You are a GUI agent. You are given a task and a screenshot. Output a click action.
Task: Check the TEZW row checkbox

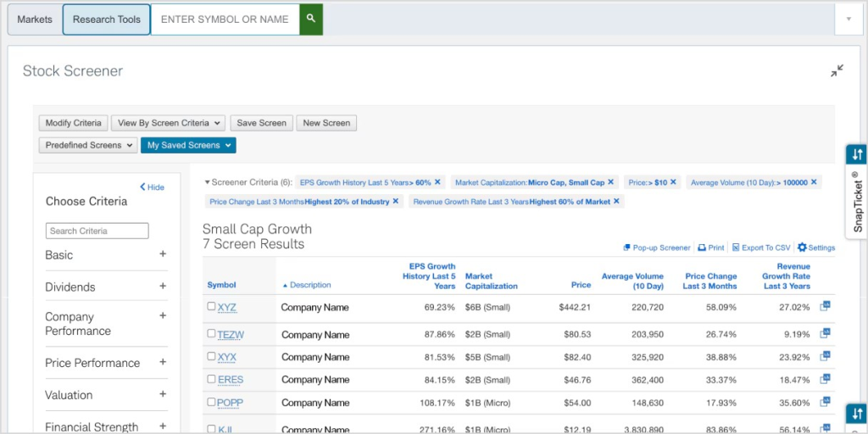(211, 333)
